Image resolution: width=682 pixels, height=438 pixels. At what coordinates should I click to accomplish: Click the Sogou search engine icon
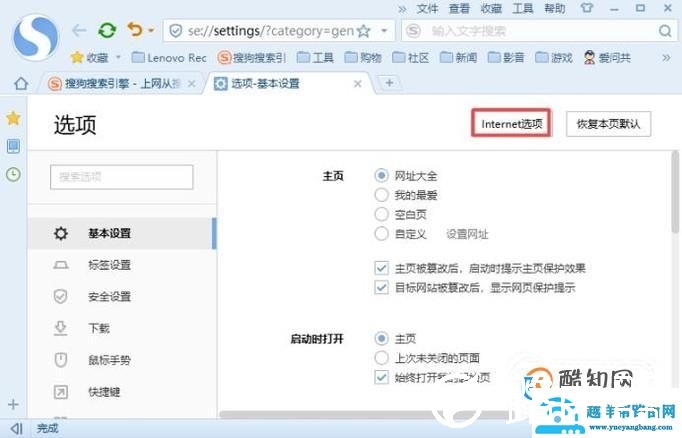(x=413, y=31)
